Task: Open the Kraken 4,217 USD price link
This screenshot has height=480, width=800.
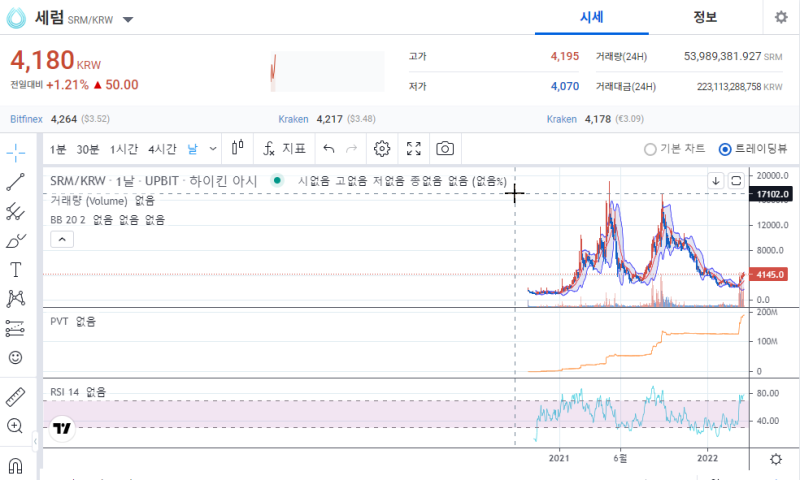Action: pyautogui.click(x=293, y=119)
